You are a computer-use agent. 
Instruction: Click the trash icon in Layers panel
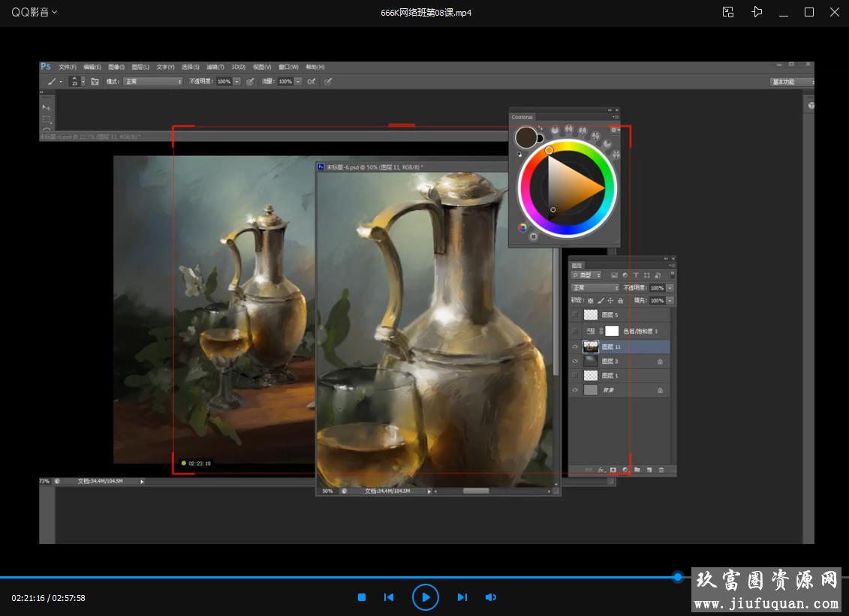661,470
